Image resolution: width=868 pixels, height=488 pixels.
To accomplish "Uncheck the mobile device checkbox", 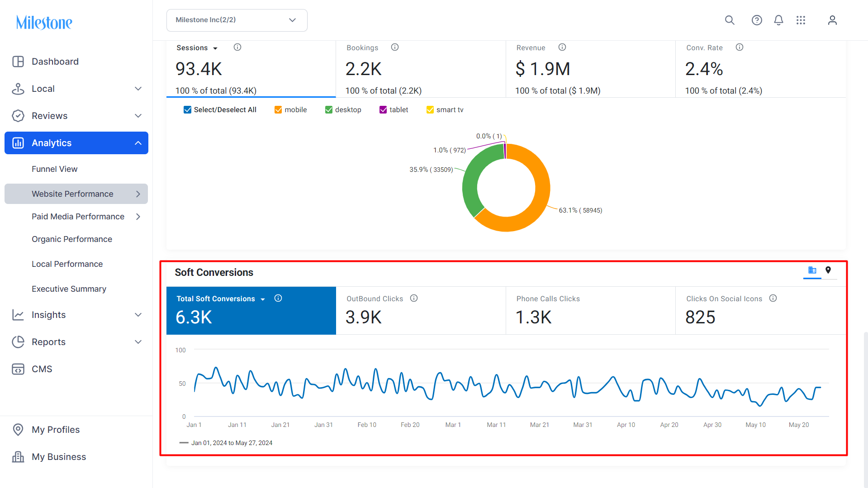I will tap(278, 110).
